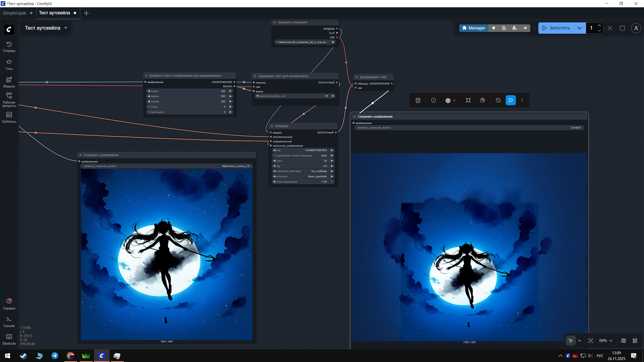Click the Manager button
This screenshot has height=362, width=644.
474,28
